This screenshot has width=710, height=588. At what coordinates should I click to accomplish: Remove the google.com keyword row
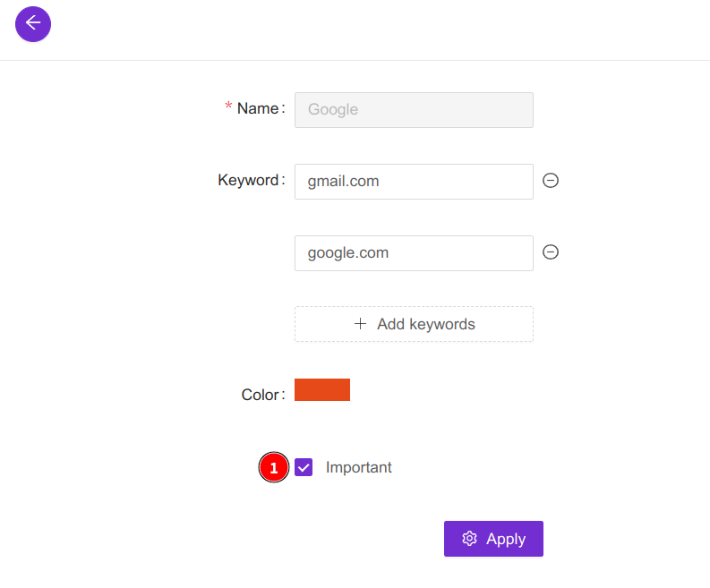(552, 252)
